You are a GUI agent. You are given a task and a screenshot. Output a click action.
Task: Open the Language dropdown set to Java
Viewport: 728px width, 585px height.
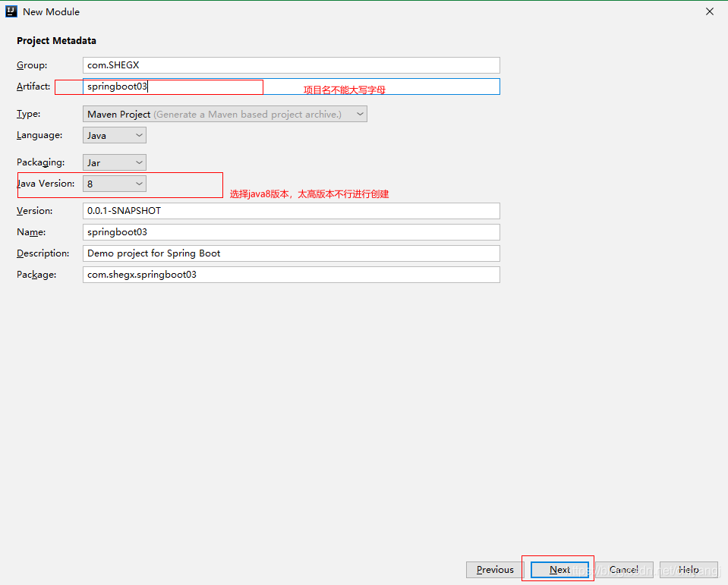point(114,136)
